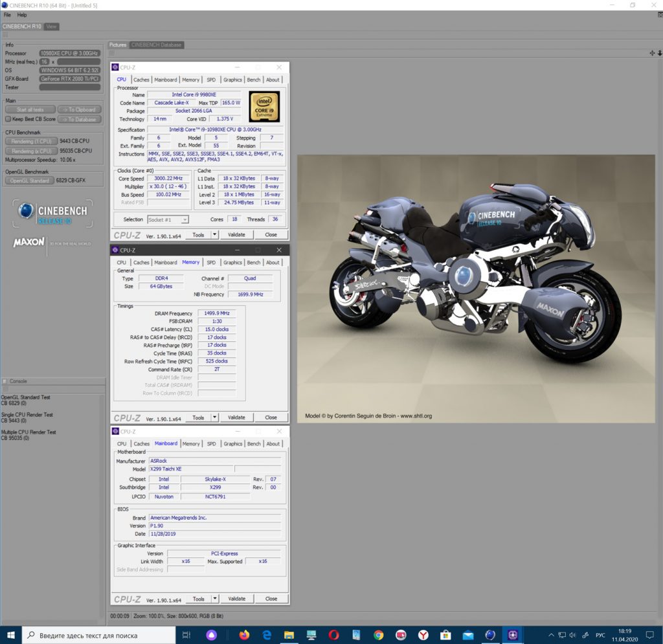Click the Intel Core i9 logo
Screen dimensions: 663x644
[264, 106]
